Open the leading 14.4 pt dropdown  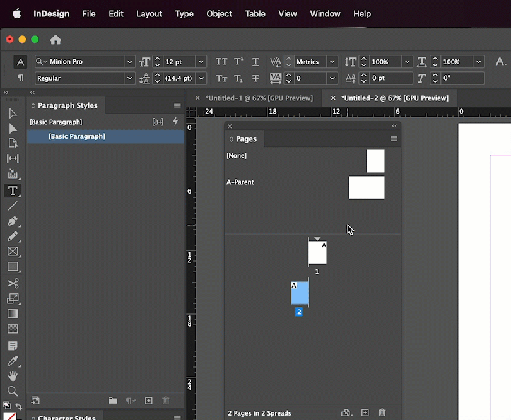pos(201,78)
